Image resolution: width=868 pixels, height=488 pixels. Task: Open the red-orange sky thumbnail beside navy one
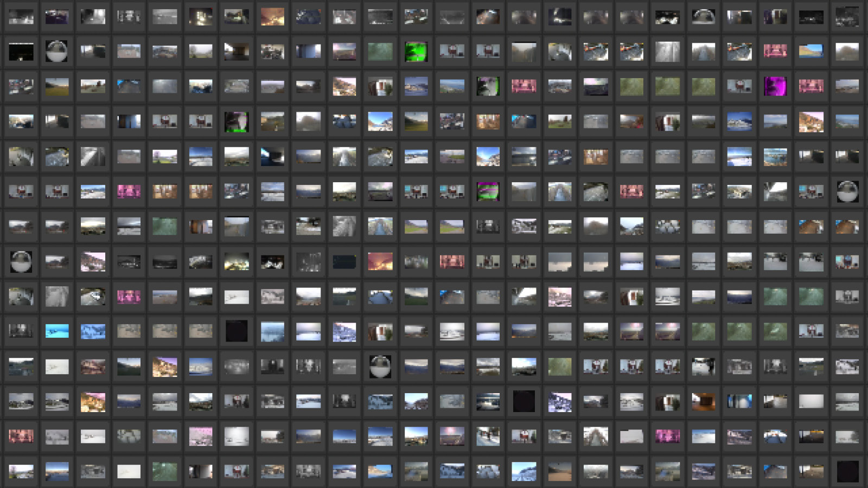tap(380, 262)
